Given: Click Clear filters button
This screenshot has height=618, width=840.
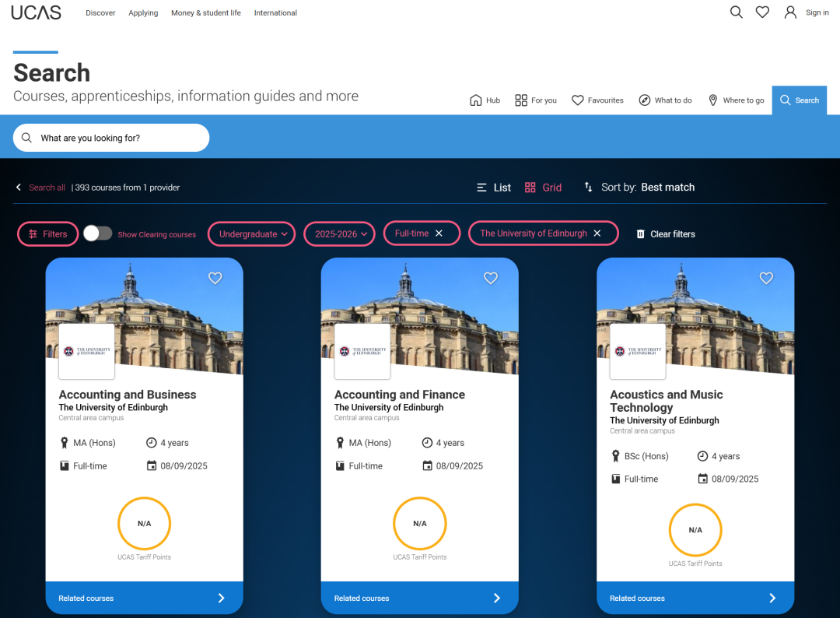Looking at the screenshot, I should (666, 234).
